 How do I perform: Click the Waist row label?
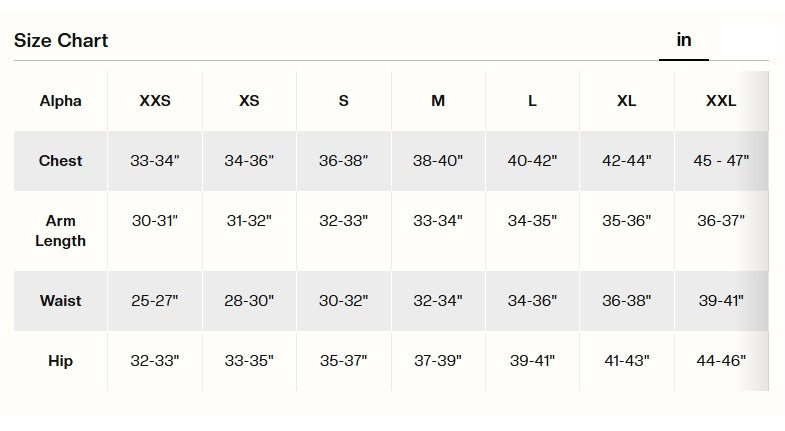(x=61, y=301)
